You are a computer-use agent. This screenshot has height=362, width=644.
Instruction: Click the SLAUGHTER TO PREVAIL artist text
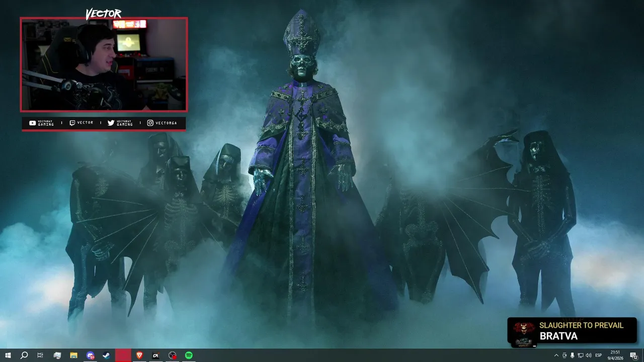click(581, 325)
